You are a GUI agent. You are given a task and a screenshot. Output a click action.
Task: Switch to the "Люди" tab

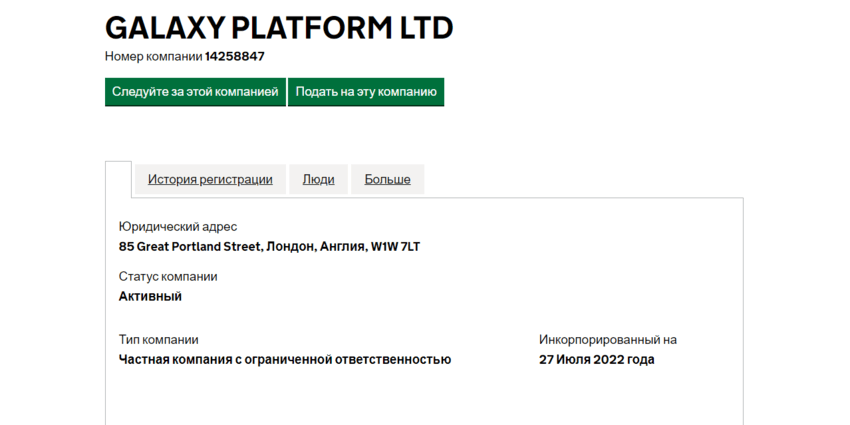click(x=318, y=179)
